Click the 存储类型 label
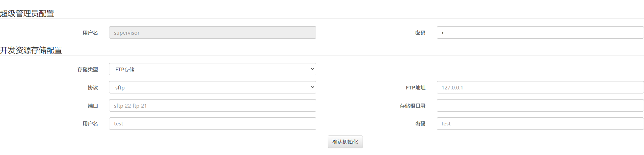644x155 pixels. point(88,69)
